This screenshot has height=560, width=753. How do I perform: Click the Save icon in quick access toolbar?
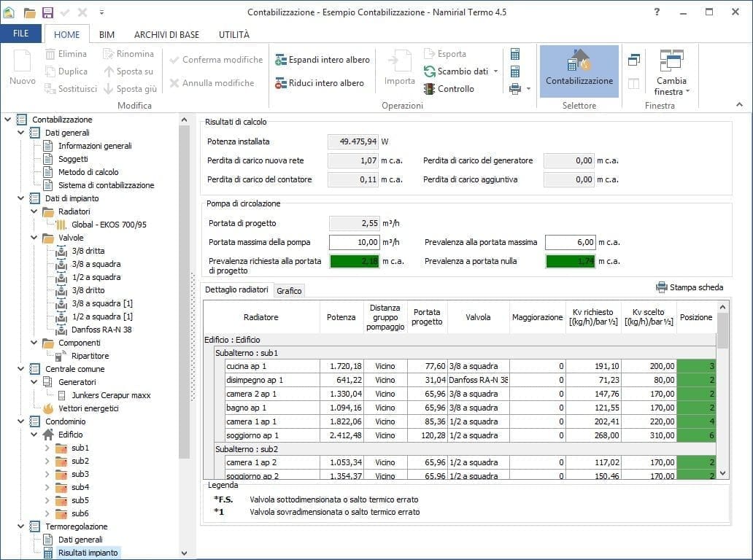click(x=47, y=12)
